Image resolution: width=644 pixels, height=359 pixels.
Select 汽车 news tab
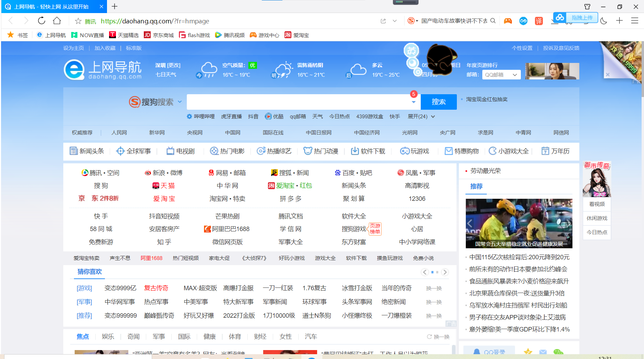(x=311, y=337)
